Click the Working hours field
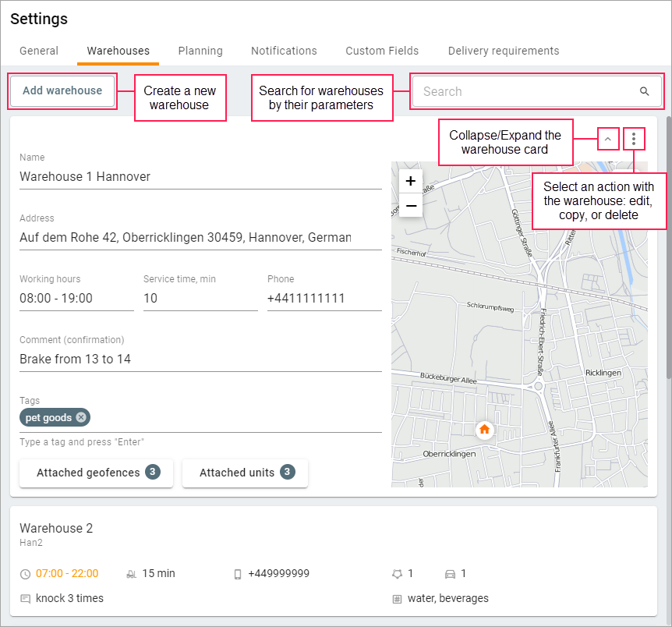 tap(76, 299)
